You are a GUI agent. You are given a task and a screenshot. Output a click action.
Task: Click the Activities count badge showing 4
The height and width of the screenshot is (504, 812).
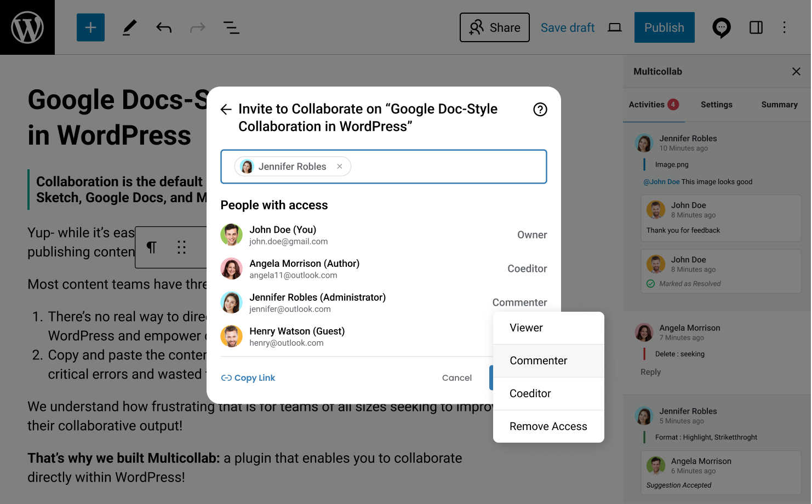pos(673,105)
